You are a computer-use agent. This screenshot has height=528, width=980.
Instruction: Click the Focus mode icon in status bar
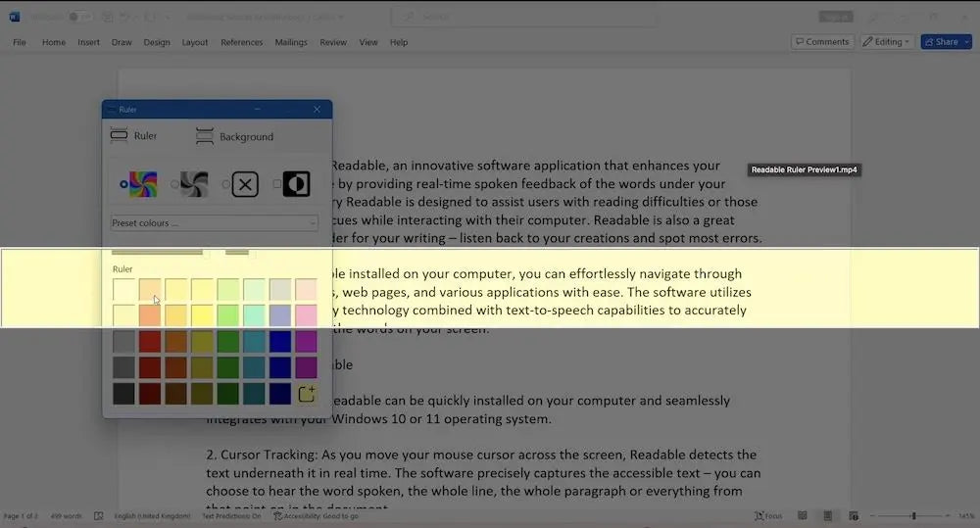[x=768, y=515]
